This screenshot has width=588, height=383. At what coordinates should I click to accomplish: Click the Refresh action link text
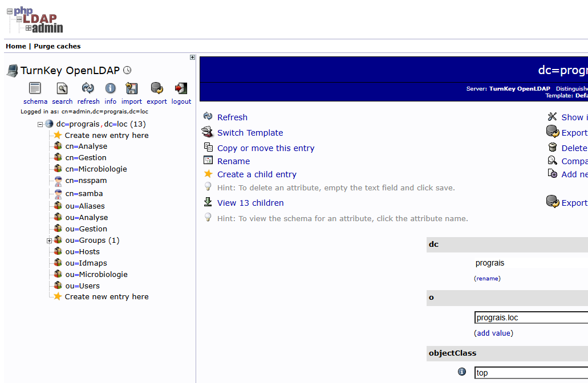[x=233, y=117]
